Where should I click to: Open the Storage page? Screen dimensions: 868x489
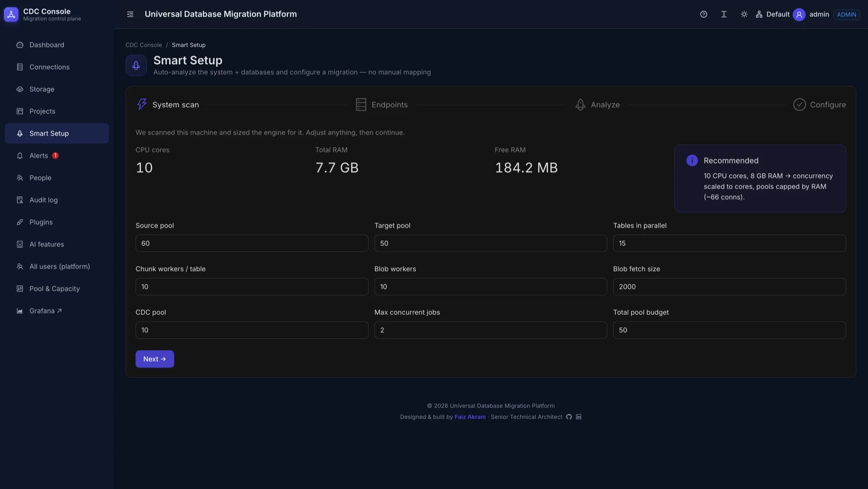tap(57, 89)
